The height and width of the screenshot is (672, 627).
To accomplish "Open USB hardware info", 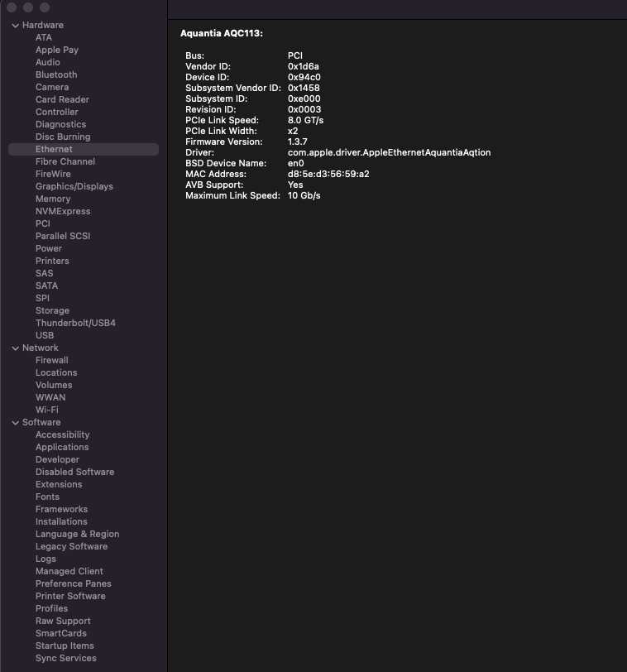I will tap(45, 336).
